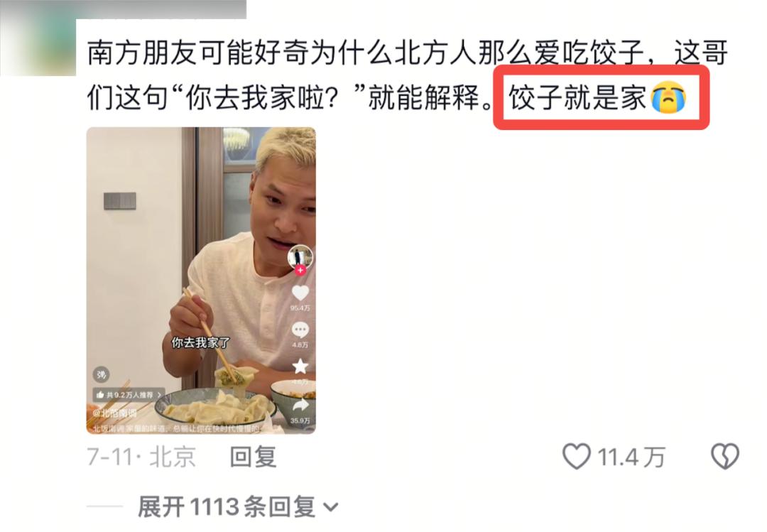Tap the white heart inside the video
The width and height of the screenshot is (767, 532).
pos(300,293)
